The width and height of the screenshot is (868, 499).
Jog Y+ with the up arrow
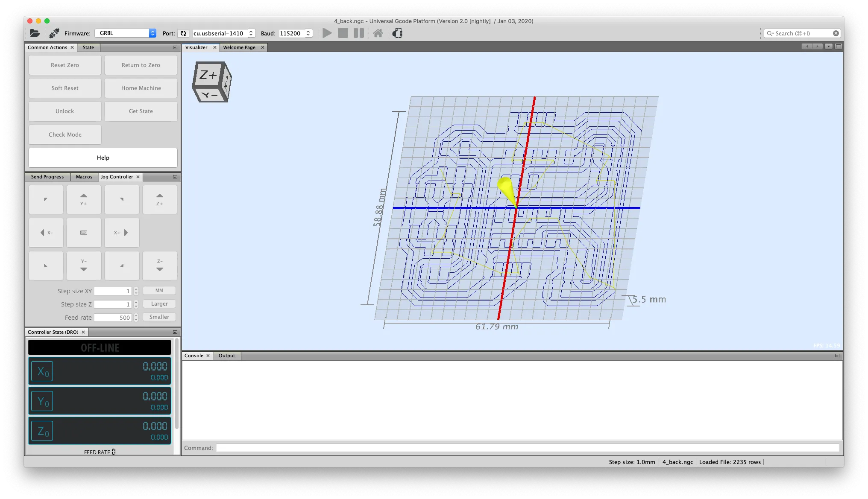[84, 199]
